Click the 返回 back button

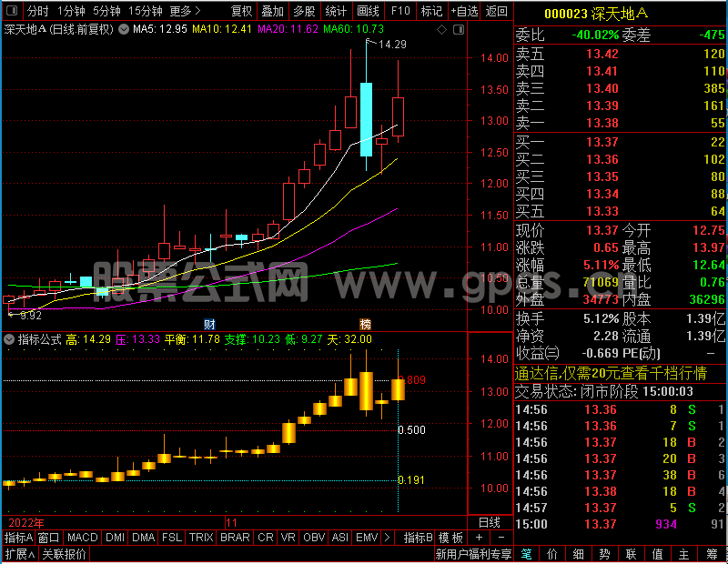496,11
